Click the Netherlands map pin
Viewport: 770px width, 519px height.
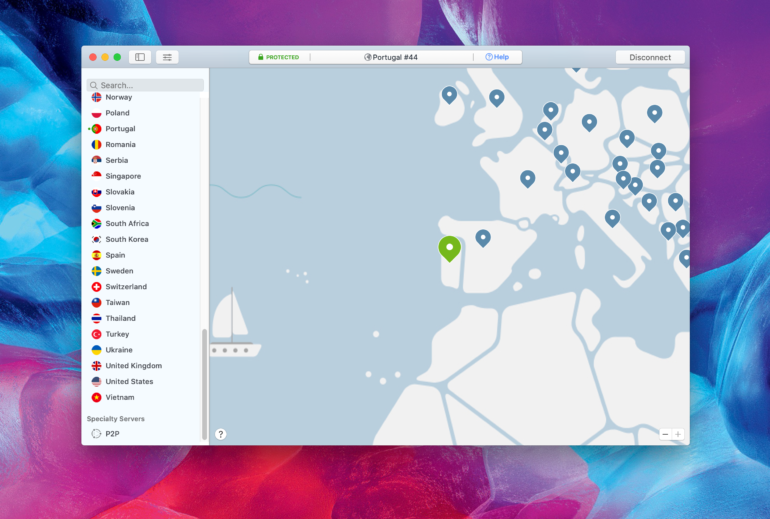click(550, 111)
